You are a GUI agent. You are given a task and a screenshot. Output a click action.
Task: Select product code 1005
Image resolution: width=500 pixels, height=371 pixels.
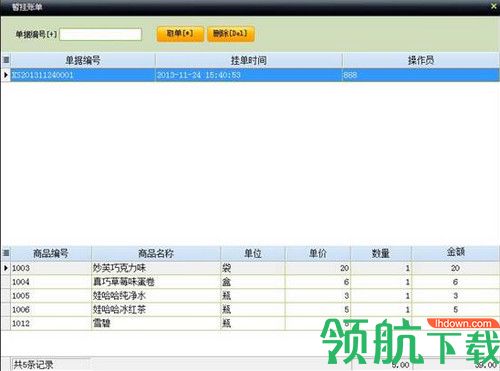(x=51, y=296)
